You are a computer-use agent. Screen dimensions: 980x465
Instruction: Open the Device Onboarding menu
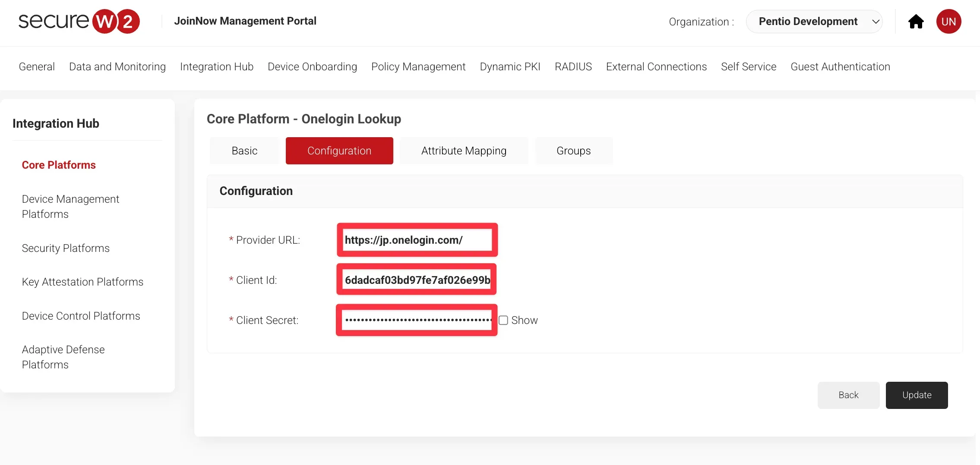312,66
